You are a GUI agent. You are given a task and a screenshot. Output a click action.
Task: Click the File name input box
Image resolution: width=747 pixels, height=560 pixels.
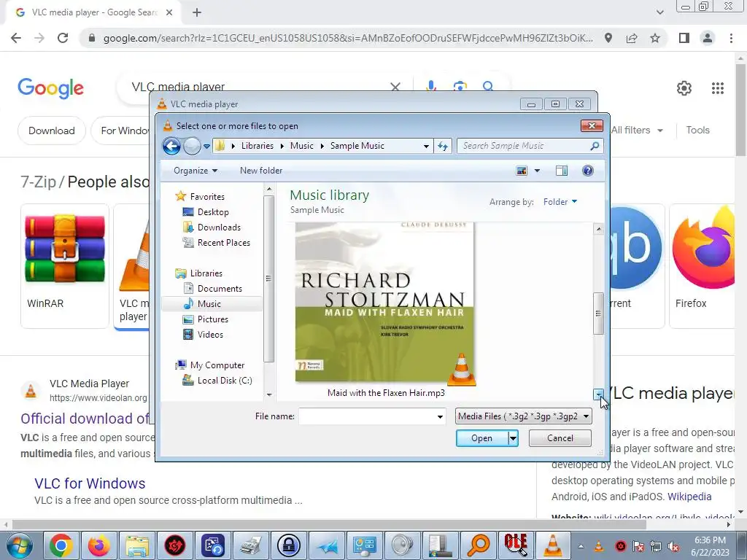(x=367, y=416)
